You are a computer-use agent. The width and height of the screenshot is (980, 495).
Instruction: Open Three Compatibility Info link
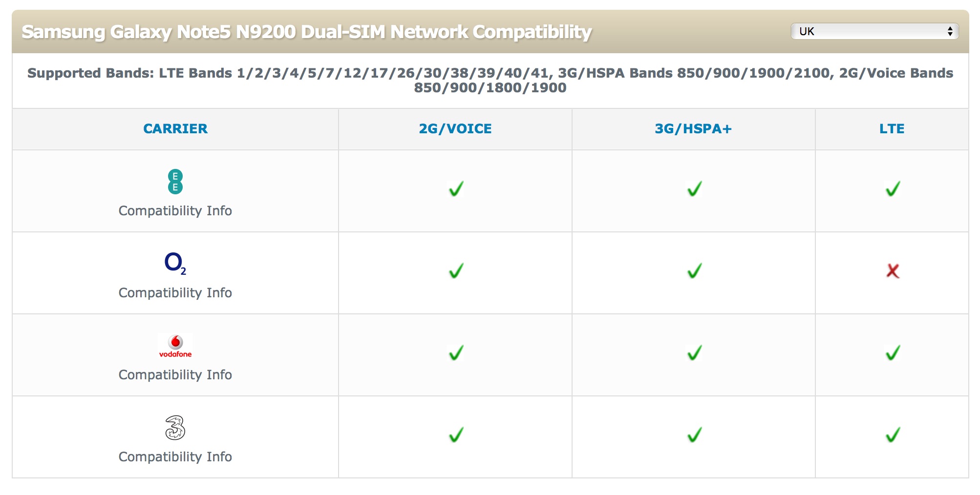click(x=175, y=457)
